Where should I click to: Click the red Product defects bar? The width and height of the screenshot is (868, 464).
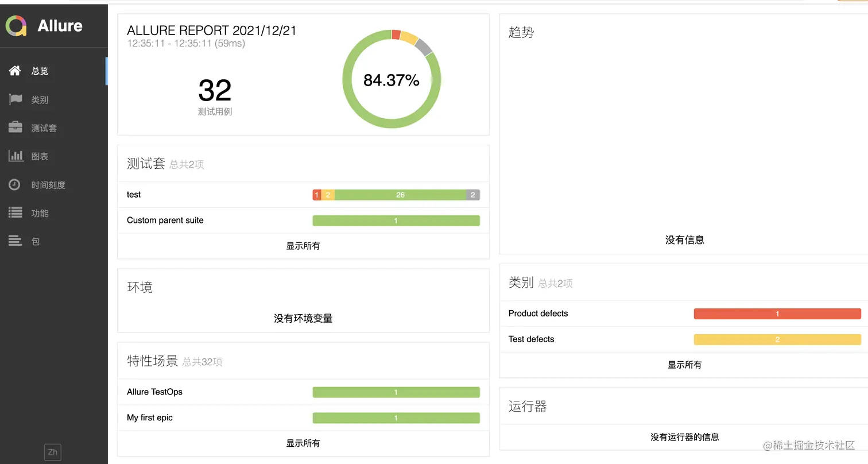[x=777, y=314]
